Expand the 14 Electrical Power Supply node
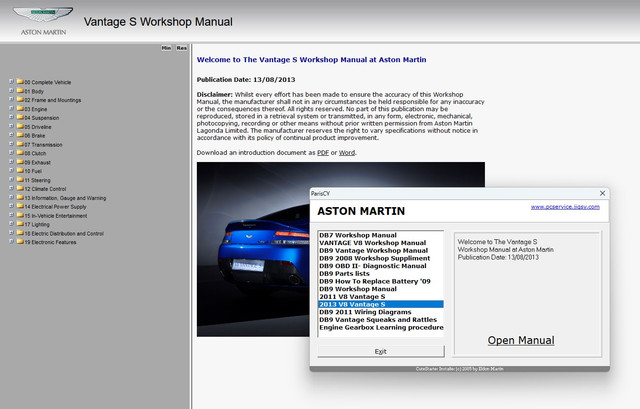 [x=11, y=207]
